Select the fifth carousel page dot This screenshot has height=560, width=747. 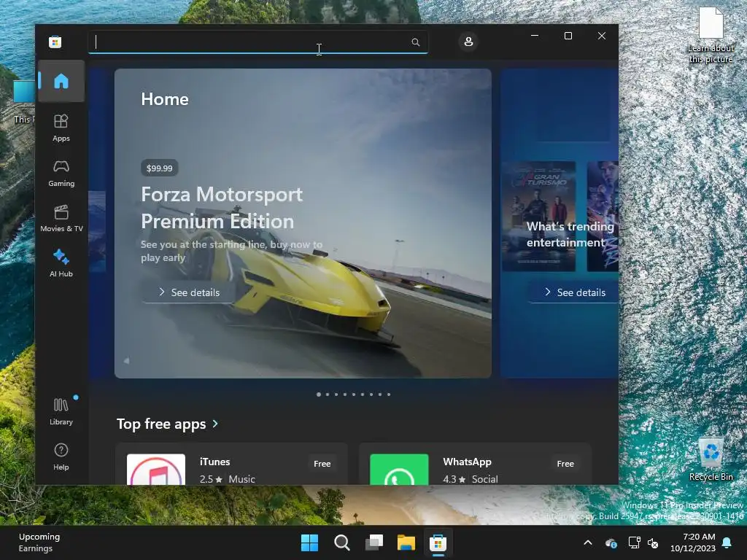click(354, 394)
